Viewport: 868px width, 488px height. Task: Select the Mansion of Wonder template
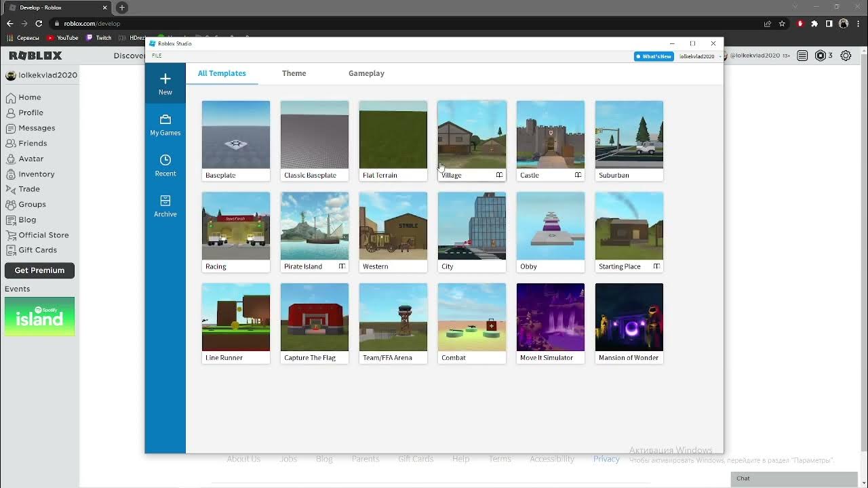click(x=629, y=323)
